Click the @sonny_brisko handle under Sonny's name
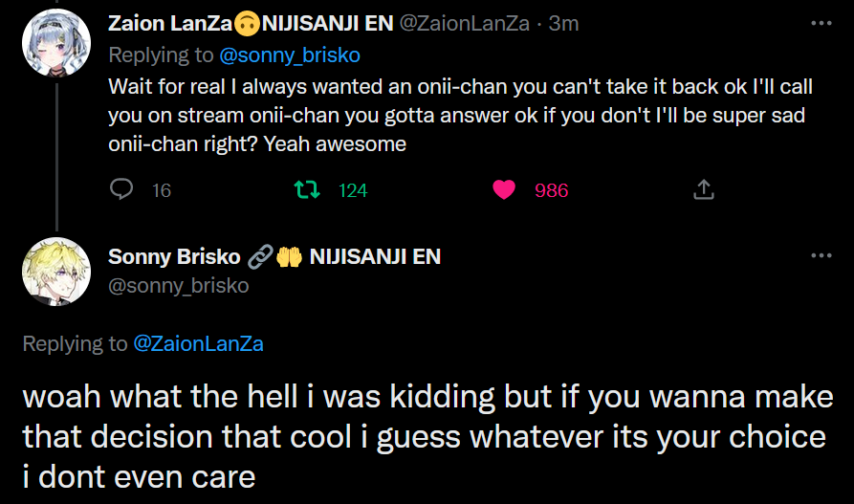 (178, 285)
